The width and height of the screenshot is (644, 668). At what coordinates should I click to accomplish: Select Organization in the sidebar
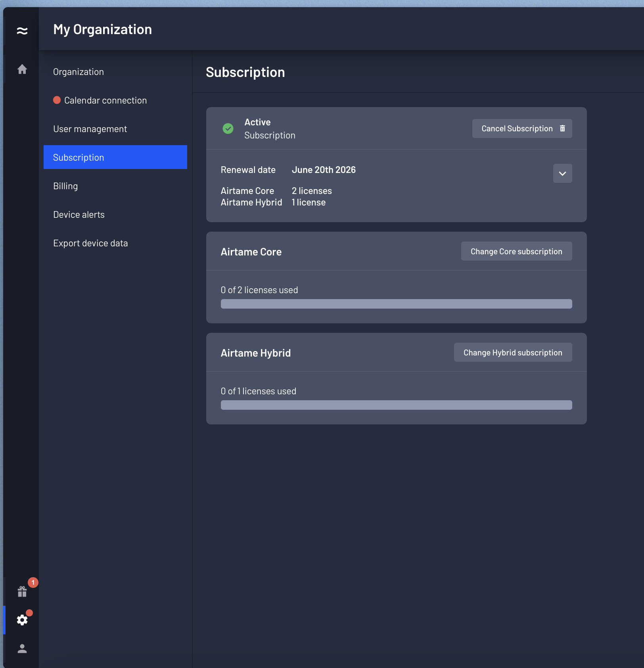point(78,71)
